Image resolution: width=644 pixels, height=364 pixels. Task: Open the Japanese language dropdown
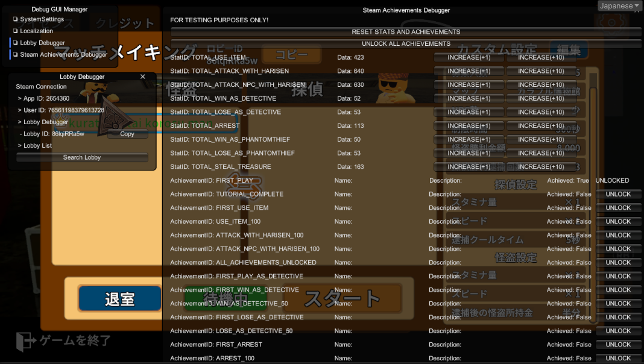(x=619, y=6)
